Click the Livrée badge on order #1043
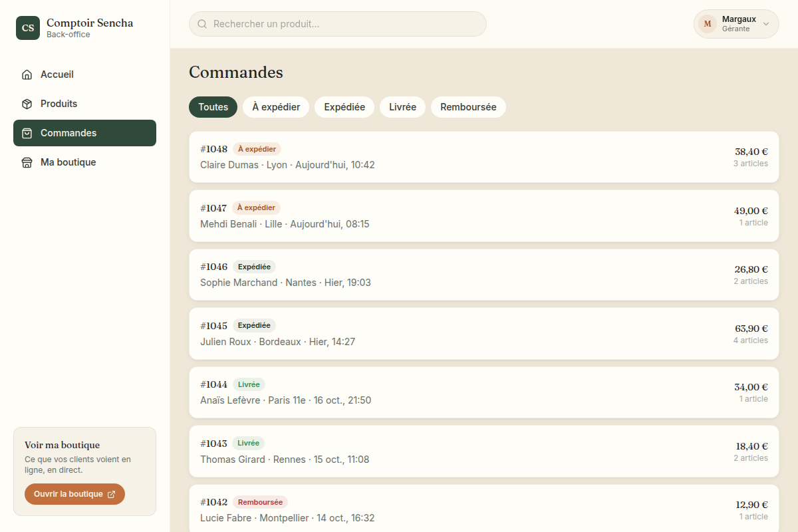 tap(248, 443)
